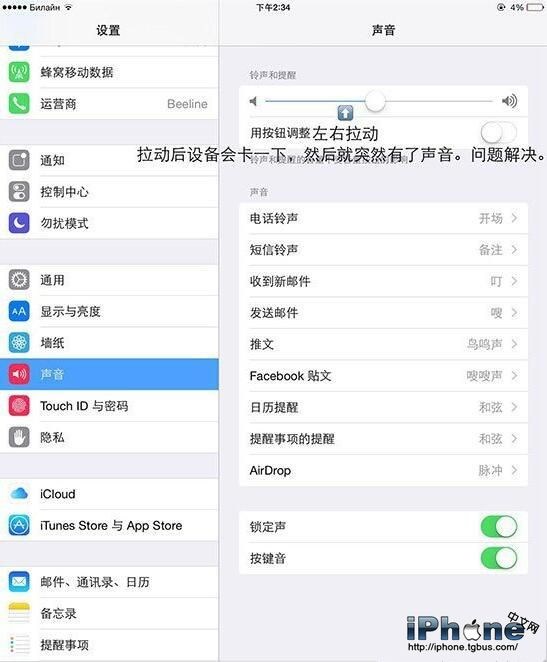Disable the 按键音 toggle
Viewport: 547px width, 662px height.
[x=498, y=558]
